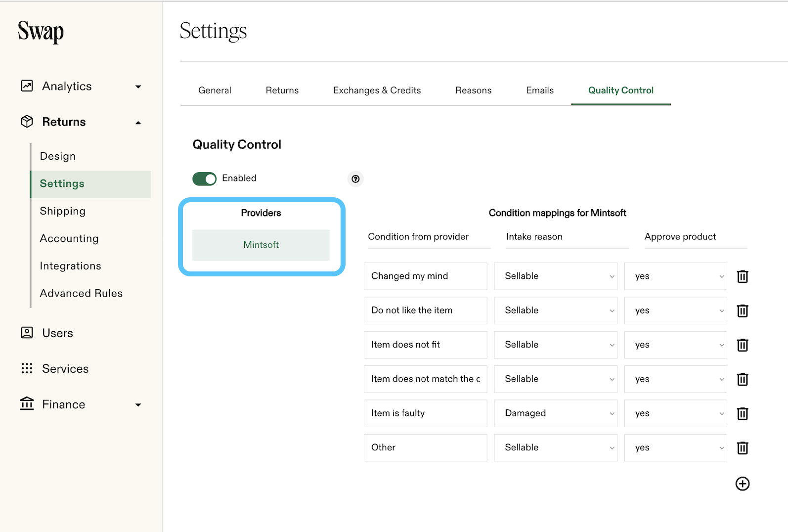Open intake reason dropdown for Item does not fit
The height and width of the screenshot is (532, 788).
click(x=556, y=345)
